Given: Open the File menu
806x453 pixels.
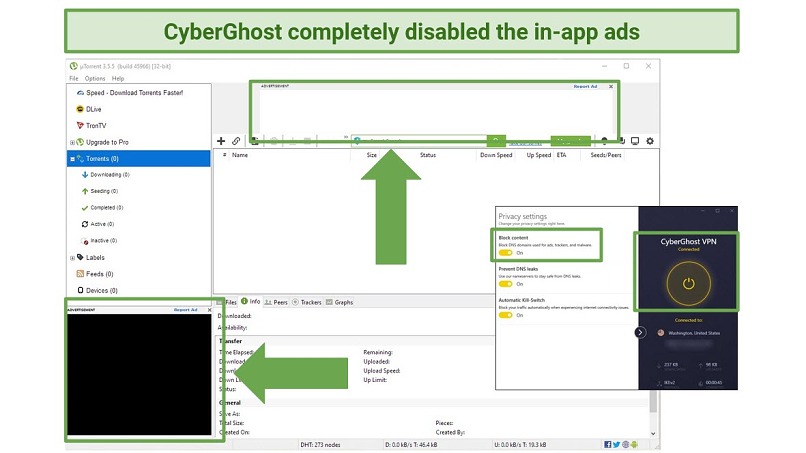Looking at the screenshot, I should pyautogui.click(x=74, y=79).
